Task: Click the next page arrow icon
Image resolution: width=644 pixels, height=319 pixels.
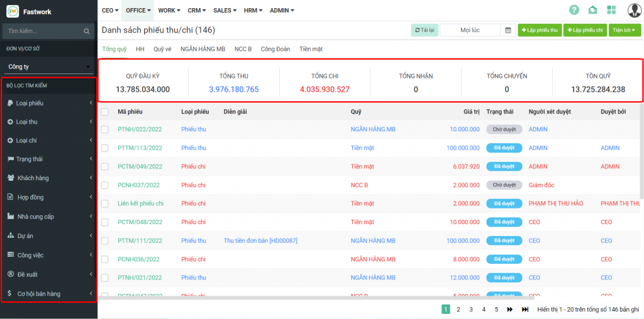Action: coord(510,309)
